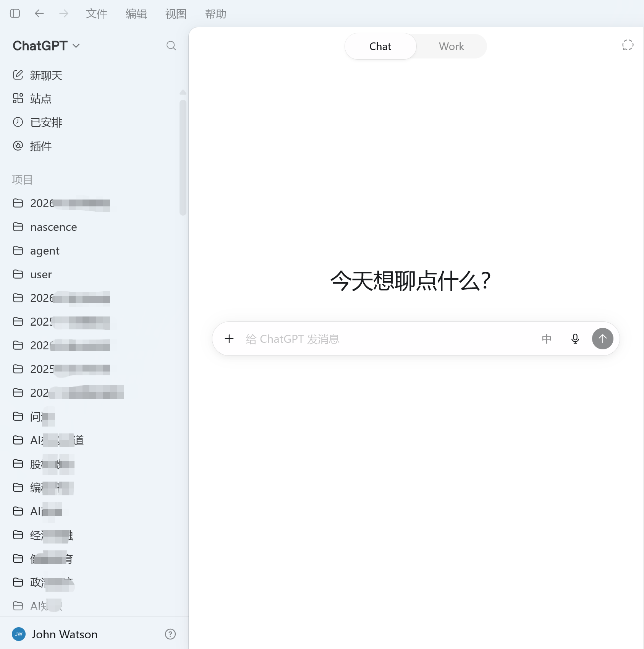
Task: Send the message with the up-arrow button
Action: (603, 339)
